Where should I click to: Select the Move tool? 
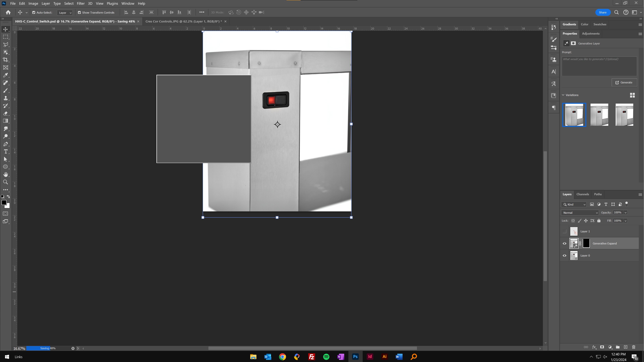(x=6, y=29)
